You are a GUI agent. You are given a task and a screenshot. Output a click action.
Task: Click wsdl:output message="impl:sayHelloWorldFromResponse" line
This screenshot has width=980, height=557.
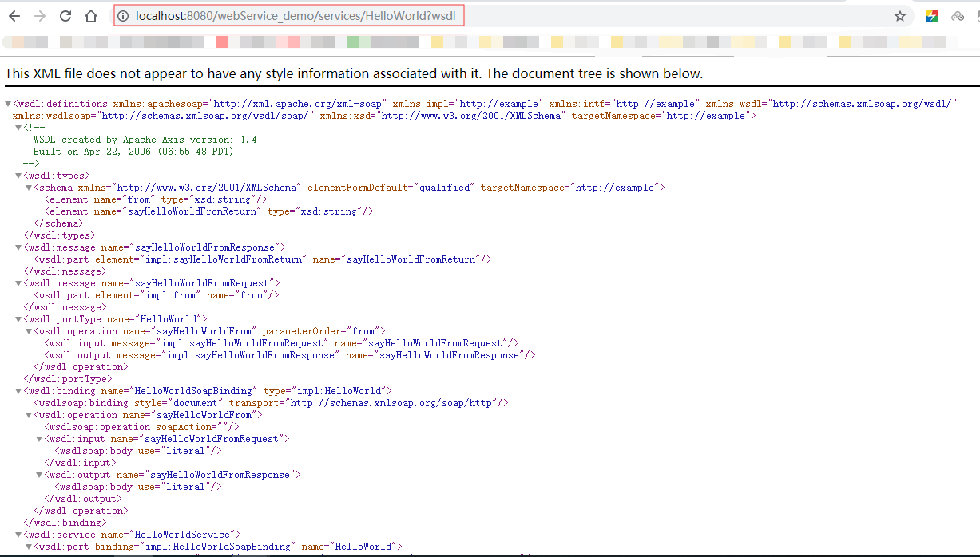[290, 355]
